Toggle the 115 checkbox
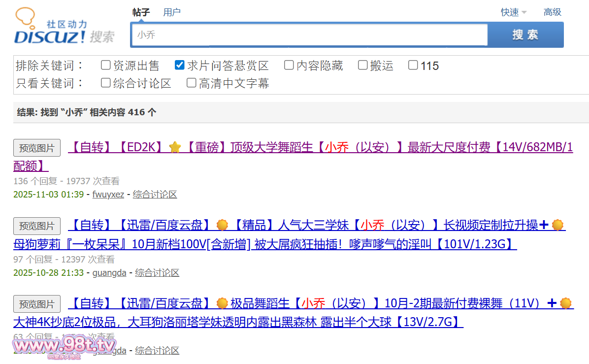Screen dimensions: 589x364 tap(413, 65)
